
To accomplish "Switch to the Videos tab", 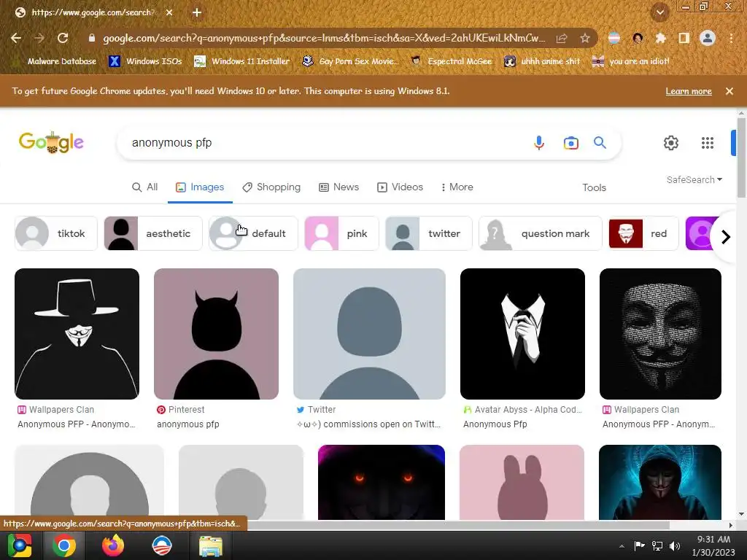I will (x=400, y=187).
